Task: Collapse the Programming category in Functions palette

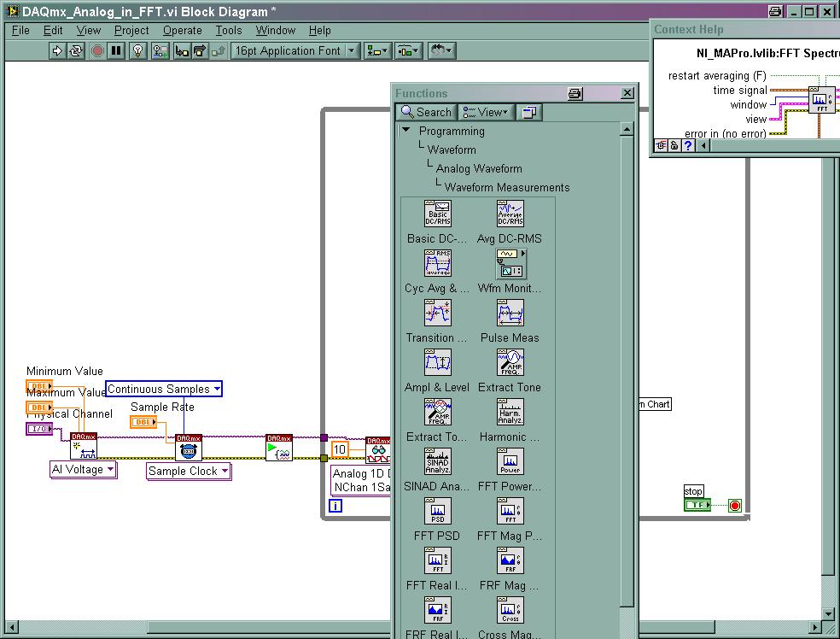Action: tap(406, 130)
